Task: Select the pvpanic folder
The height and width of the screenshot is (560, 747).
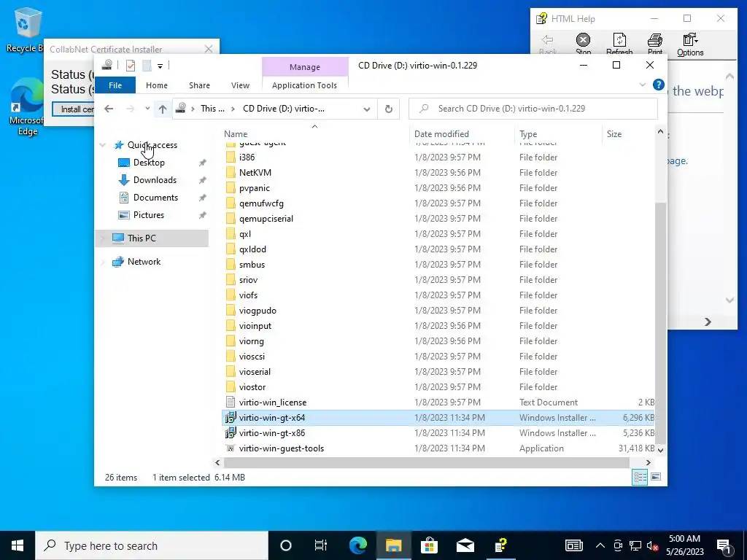Action: (x=255, y=188)
